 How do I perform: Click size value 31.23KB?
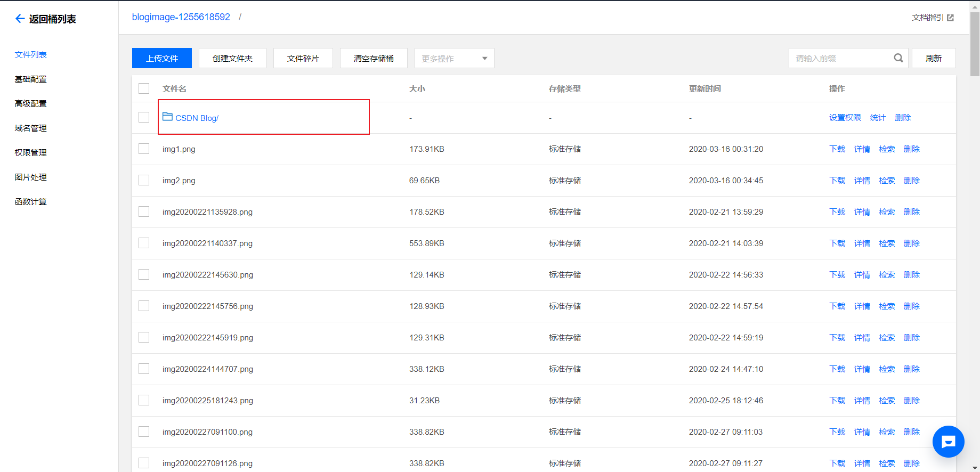[424, 400]
